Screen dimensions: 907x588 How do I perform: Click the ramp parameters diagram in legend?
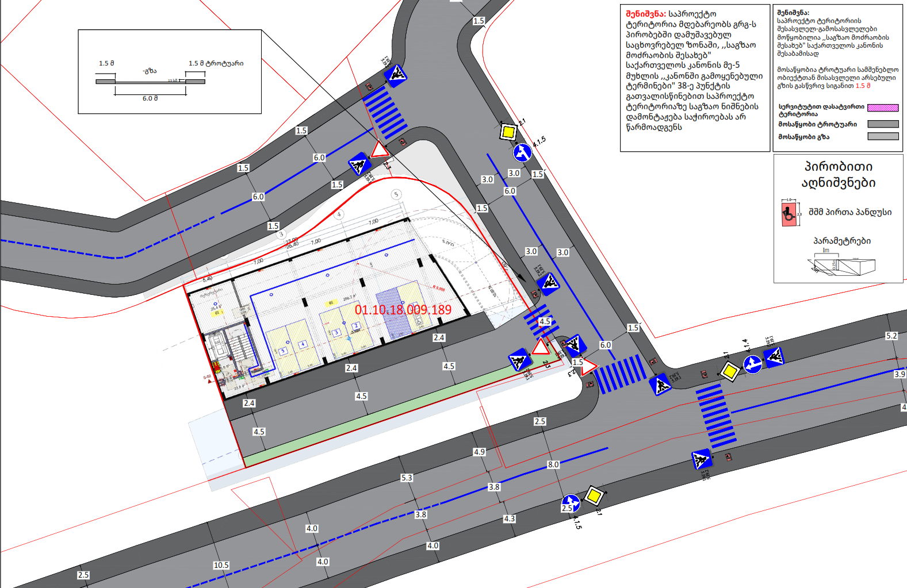(843, 266)
